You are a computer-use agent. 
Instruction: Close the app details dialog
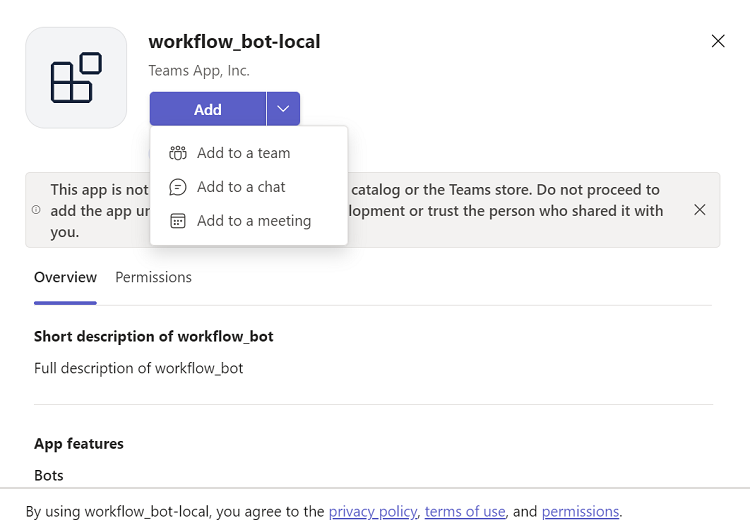717,41
